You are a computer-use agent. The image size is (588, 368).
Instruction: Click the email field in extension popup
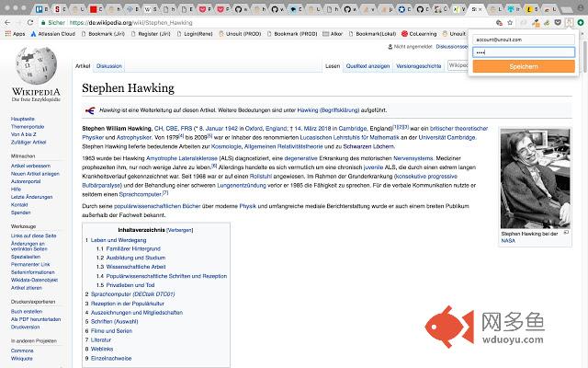(524, 40)
